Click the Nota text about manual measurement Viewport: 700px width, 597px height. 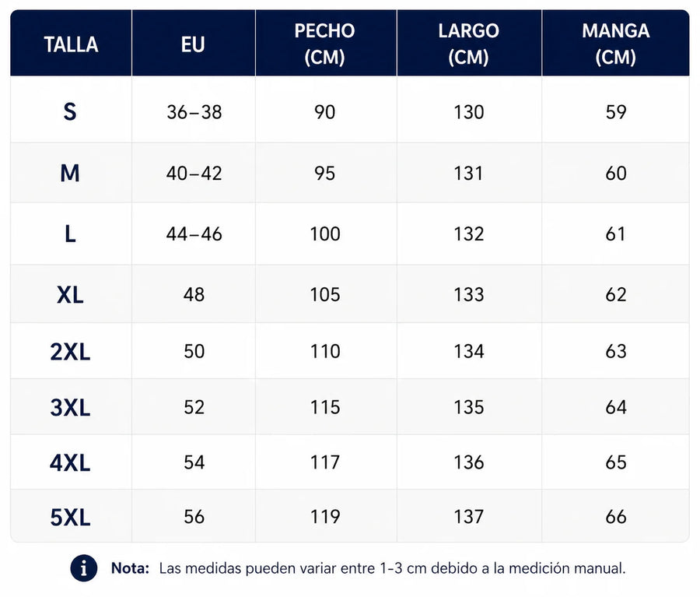[x=369, y=568]
